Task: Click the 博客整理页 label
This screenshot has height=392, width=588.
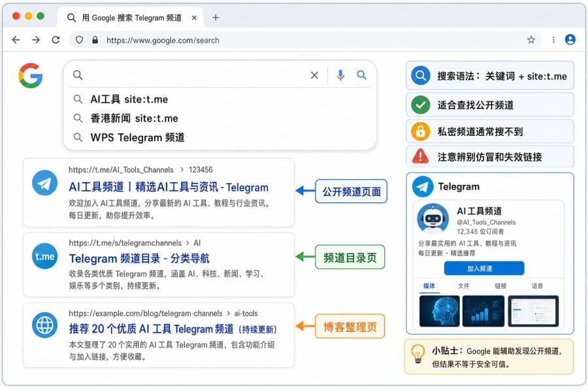Action: click(x=350, y=327)
